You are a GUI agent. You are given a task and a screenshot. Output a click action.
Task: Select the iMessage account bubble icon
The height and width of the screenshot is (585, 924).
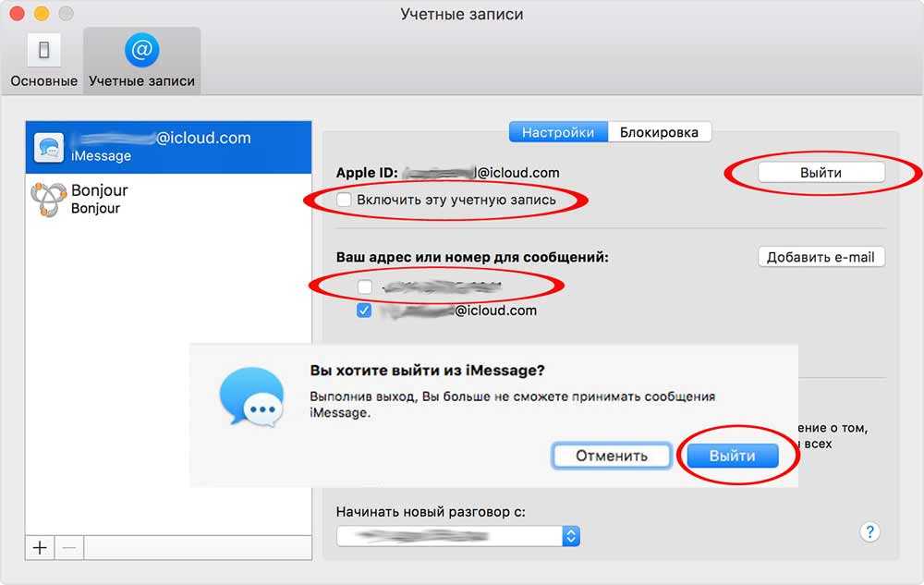pos(49,146)
